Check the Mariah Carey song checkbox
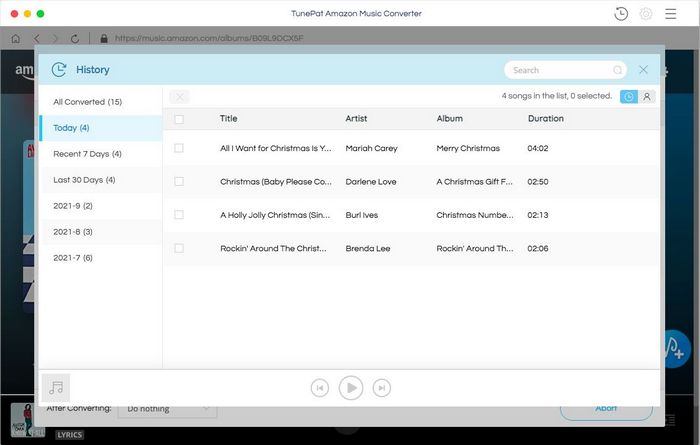The width and height of the screenshot is (700, 445). pyautogui.click(x=179, y=148)
